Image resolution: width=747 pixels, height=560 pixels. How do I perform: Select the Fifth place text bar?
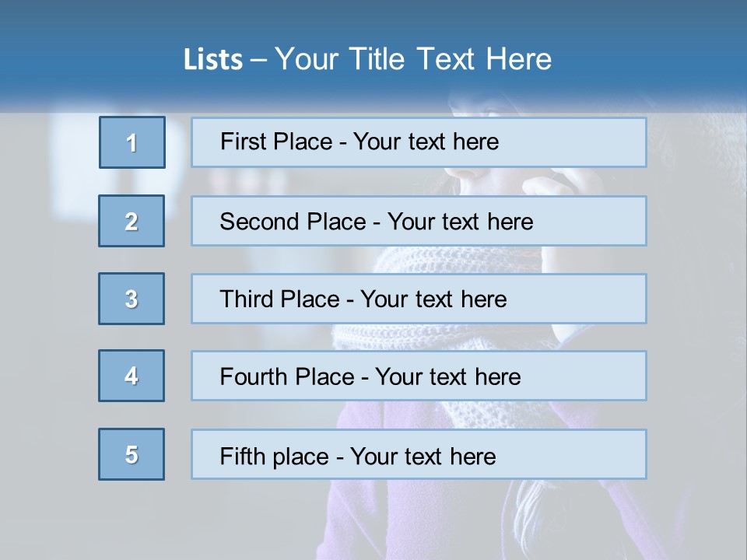coord(419,454)
